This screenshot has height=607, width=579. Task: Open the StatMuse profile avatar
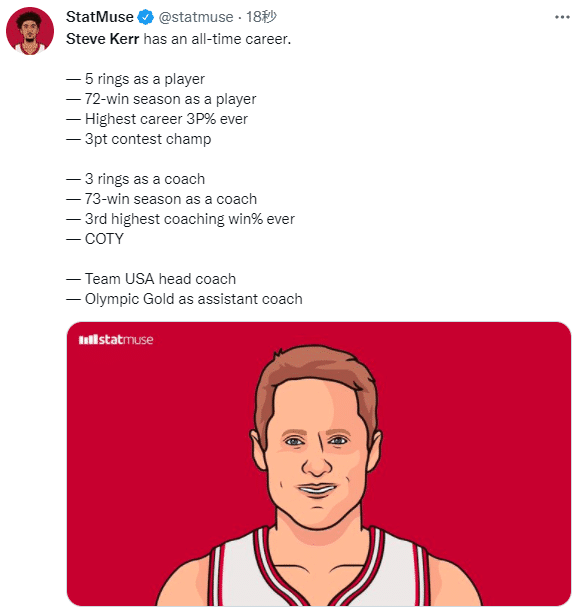coord(30,31)
